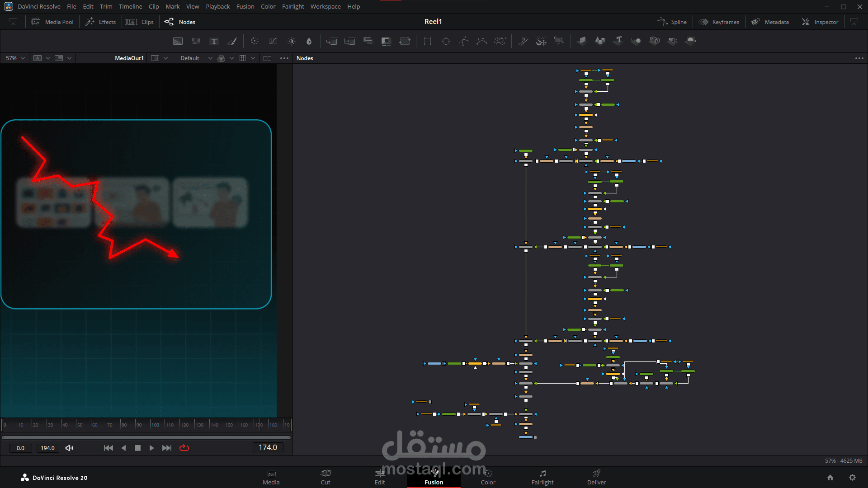Select the Paint brush tool
Image resolution: width=868 pixels, height=488 pixels.
pos(232,41)
